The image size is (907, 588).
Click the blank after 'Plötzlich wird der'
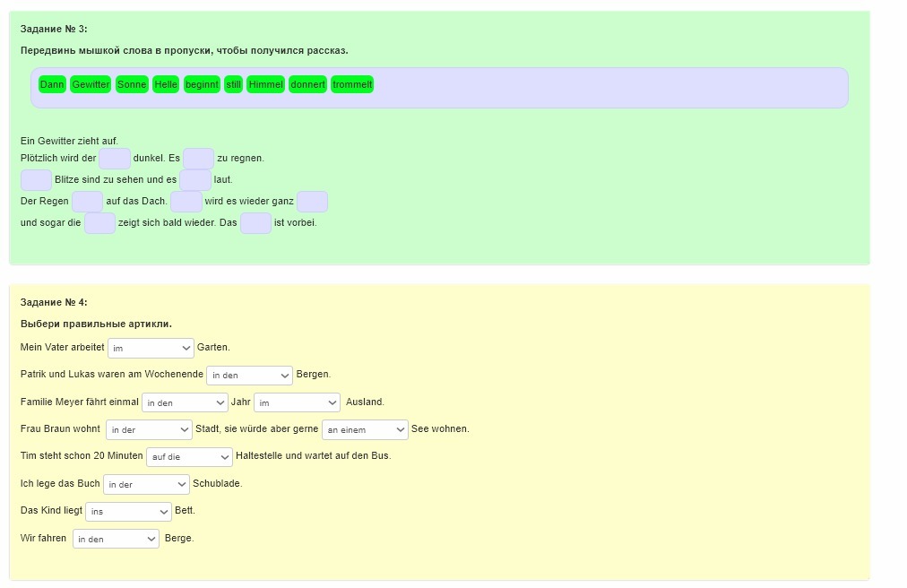click(x=115, y=159)
